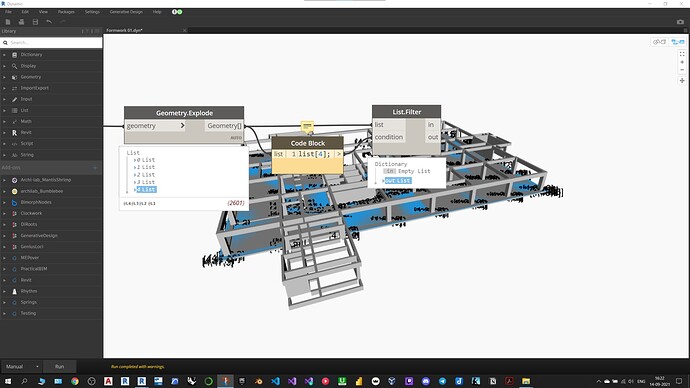The width and height of the screenshot is (690, 388).
Task: Click the zoom in plus icon
Action: pos(682,62)
